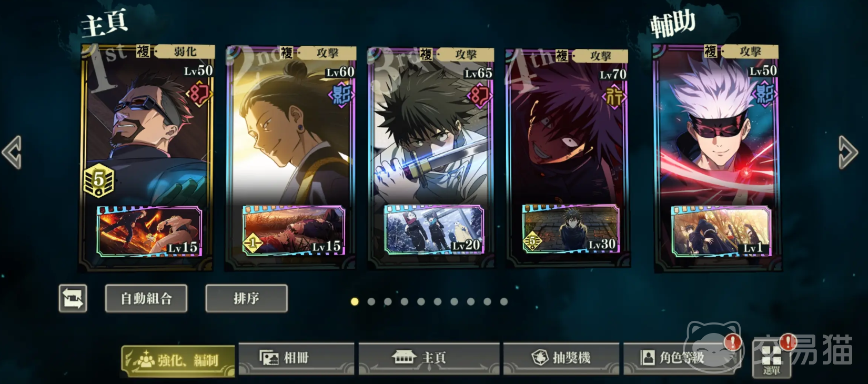Open the 角色等級 character level tab
This screenshot has width=868, height=384.
tap(682, 358)
